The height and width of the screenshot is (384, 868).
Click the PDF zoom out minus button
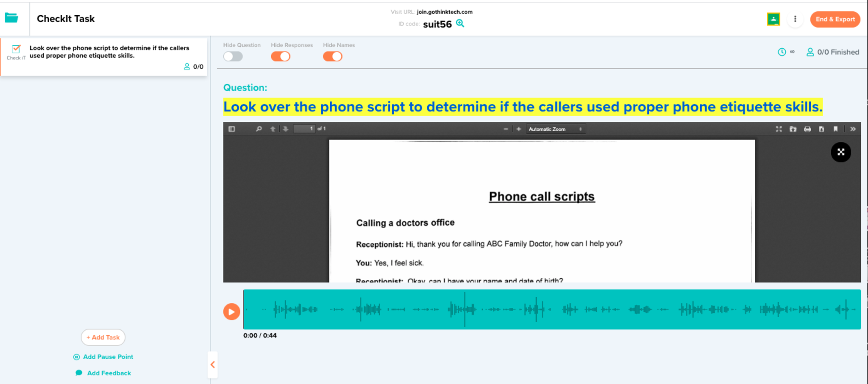coord(506,129)
